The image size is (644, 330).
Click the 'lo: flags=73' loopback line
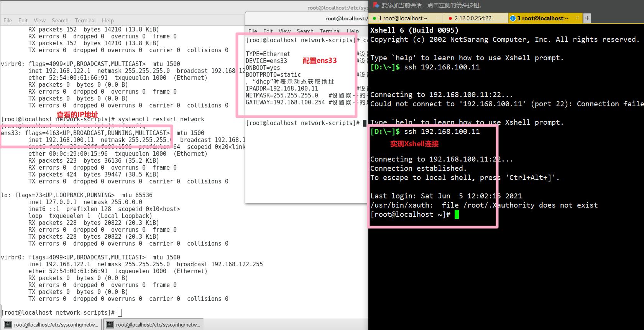(77, 195)
